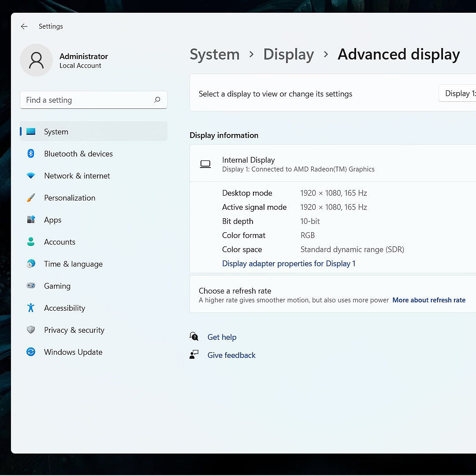
Task: Click the Get help link
Action: click(x=222, y=337)
